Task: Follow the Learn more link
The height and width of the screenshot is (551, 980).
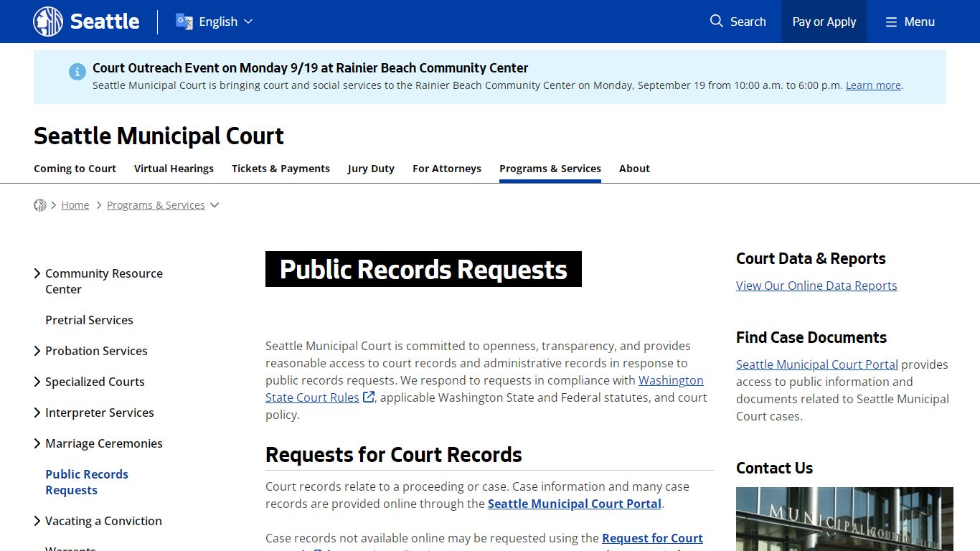Action: [x=873, y=85]
